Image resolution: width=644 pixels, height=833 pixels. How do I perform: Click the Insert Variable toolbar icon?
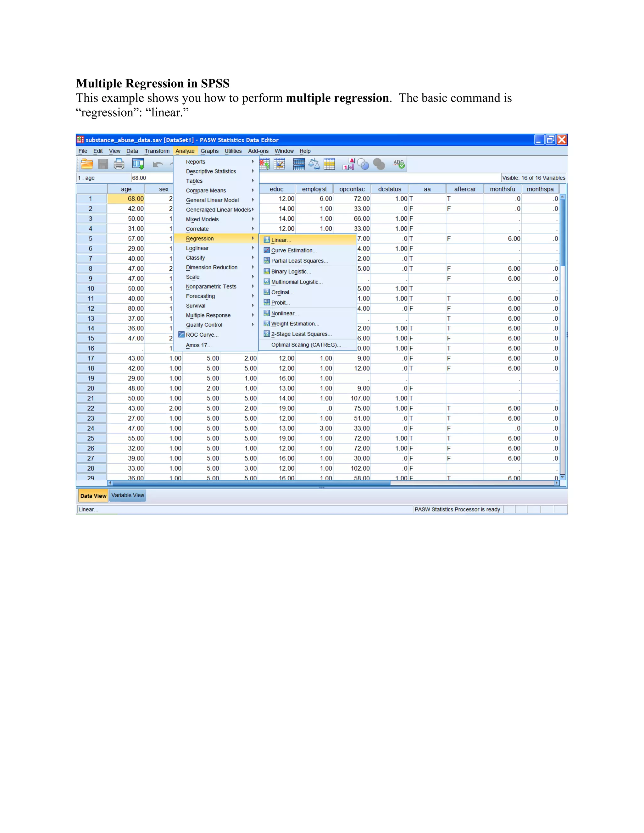point(279,164)
